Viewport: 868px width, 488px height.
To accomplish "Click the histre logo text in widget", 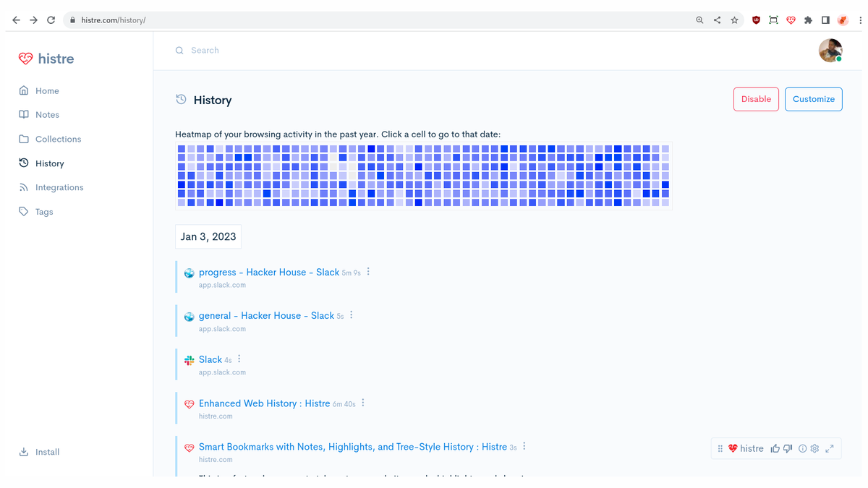I will 752,448.
